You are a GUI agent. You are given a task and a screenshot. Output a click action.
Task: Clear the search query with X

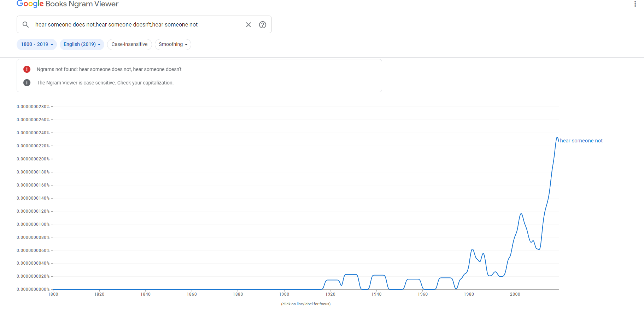[248, 25]
